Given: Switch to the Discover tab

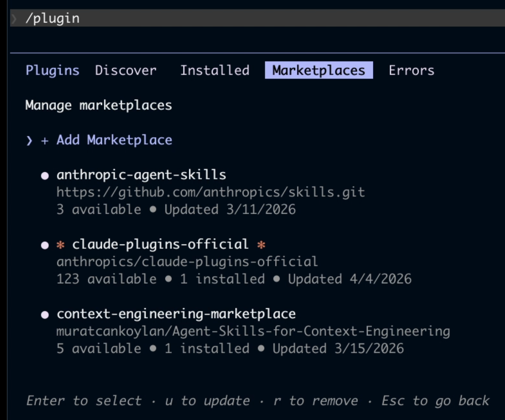Looking at the screenshot, I should [x=126, y=70].
